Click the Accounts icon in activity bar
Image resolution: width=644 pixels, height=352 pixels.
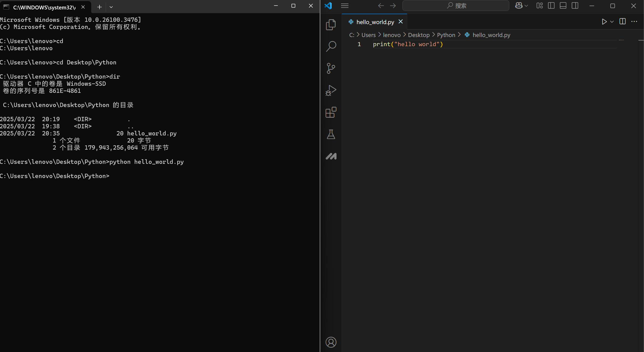[331, 342]
